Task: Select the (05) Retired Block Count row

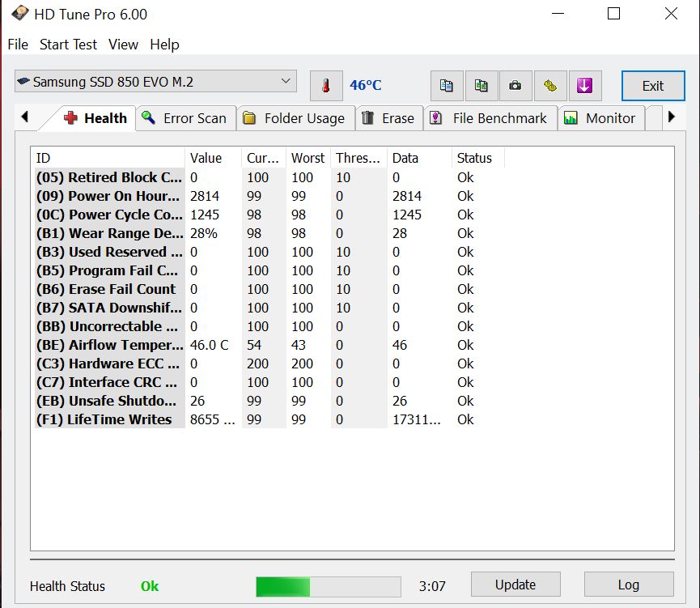Action: tap(268, 177)
